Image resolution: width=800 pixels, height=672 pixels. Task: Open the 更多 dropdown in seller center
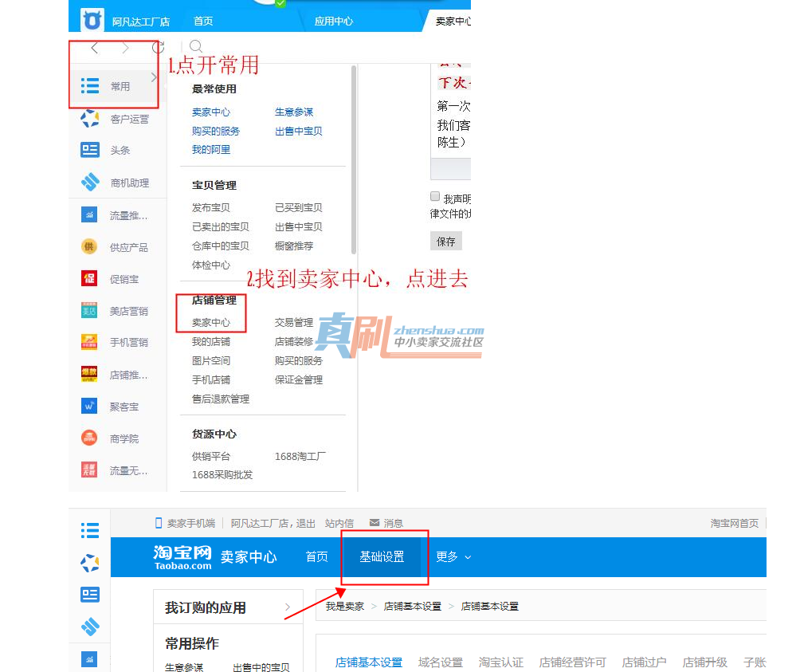tap(453, 556)
